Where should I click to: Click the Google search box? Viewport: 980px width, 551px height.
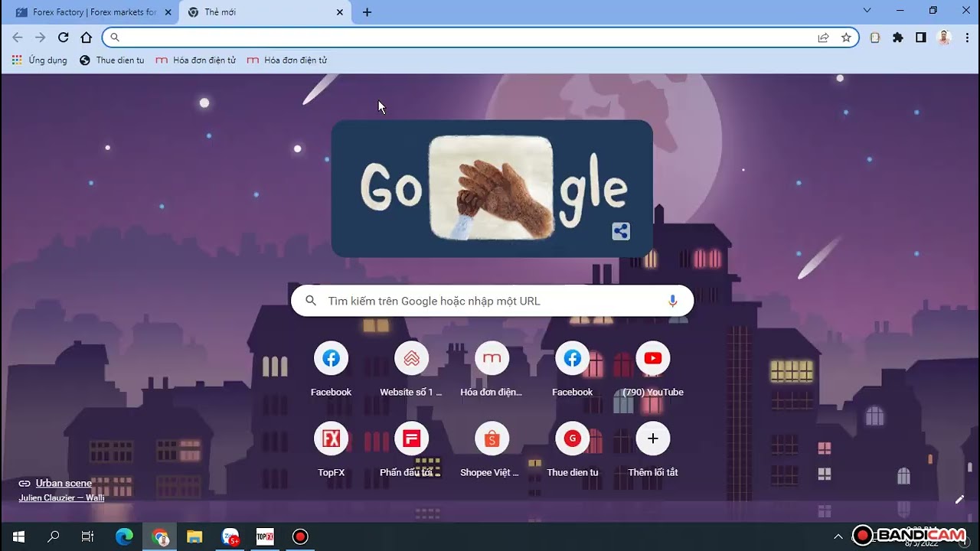click(x=492, y=301)
